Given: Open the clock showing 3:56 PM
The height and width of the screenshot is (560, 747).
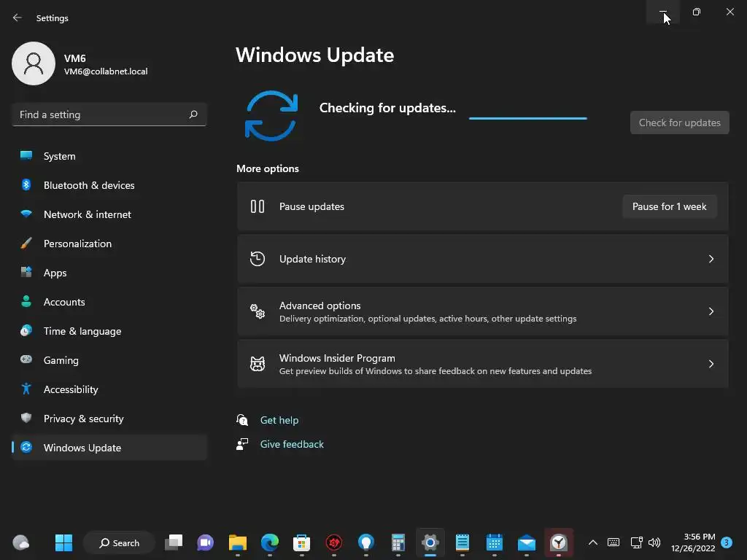Looking at the screenshot, I should (693, 542).
